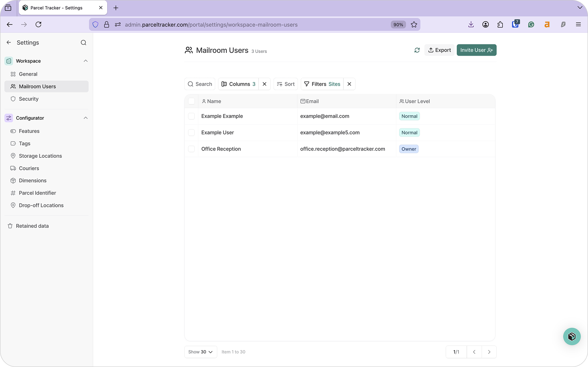The width and height of the screenshot is (588, 367).
Task: Select the Office Reception row checkbox
Action: [x=191, y=149]
